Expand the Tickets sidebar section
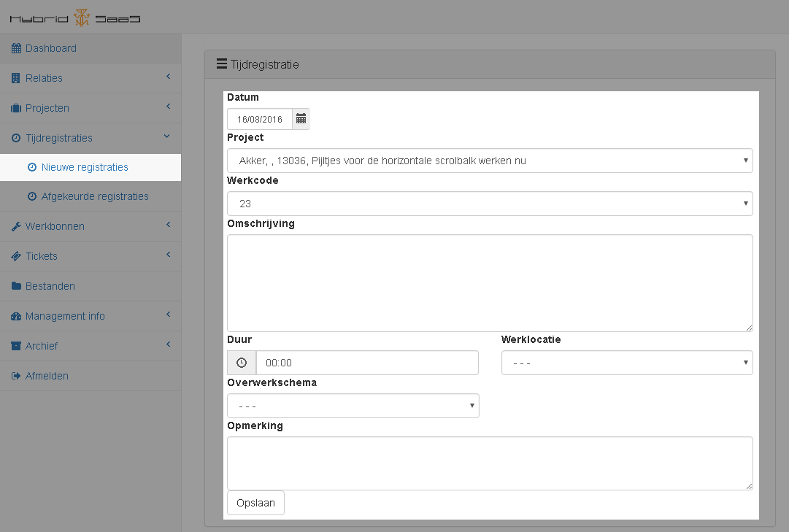 91,256
